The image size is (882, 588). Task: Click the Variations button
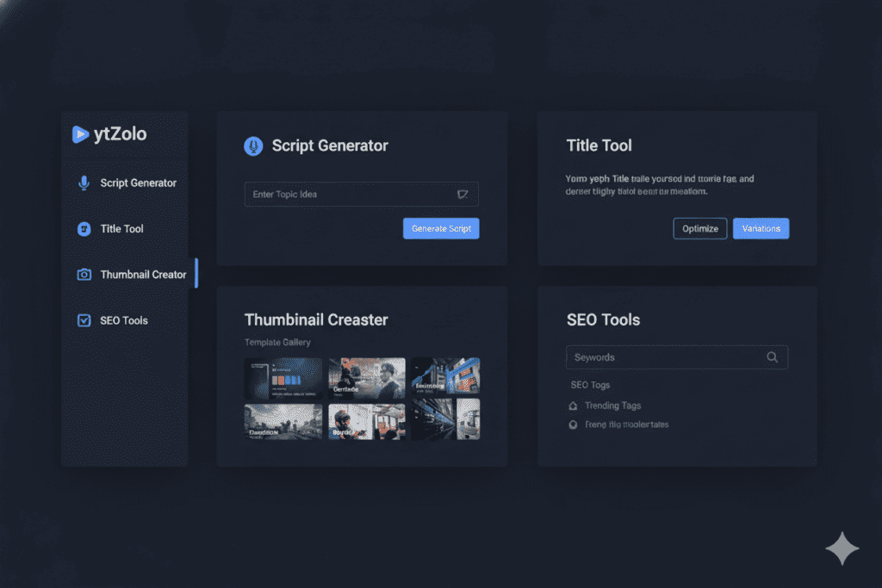[x=761, y=228]
